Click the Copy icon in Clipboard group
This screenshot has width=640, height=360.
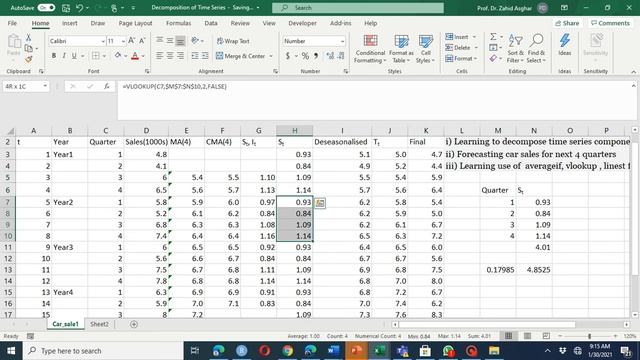pos(29,48)
